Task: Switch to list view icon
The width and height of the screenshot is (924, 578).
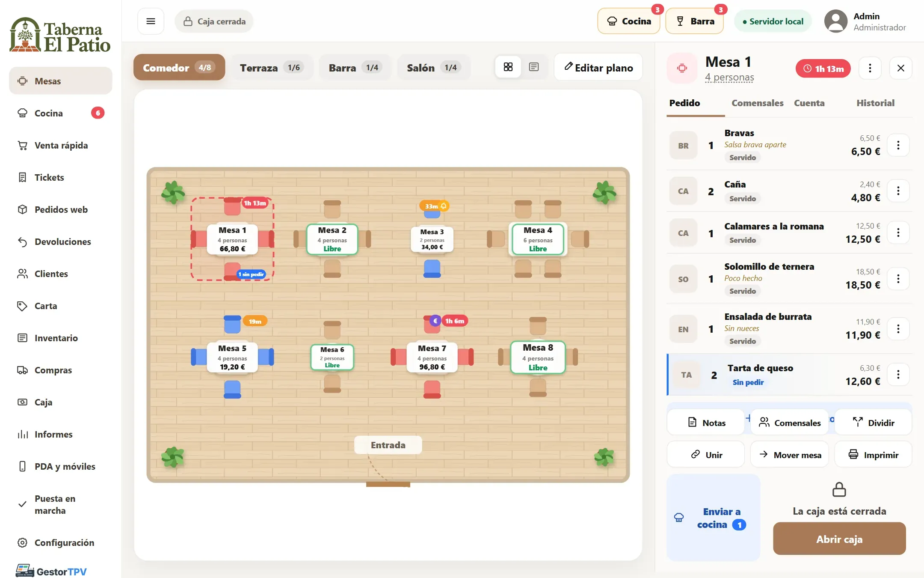Action: pyautogui.click(x=533, y=67)
